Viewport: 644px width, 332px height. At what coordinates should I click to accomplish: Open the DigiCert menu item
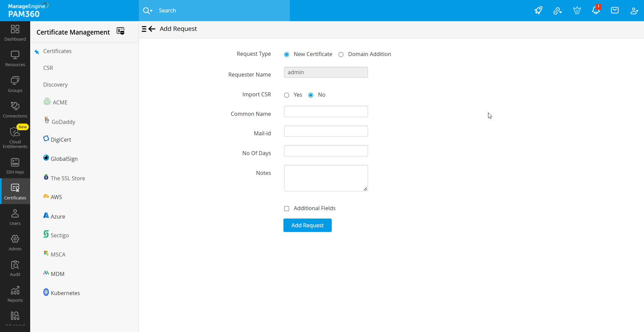pyautogui.click(x=61, y=140)
